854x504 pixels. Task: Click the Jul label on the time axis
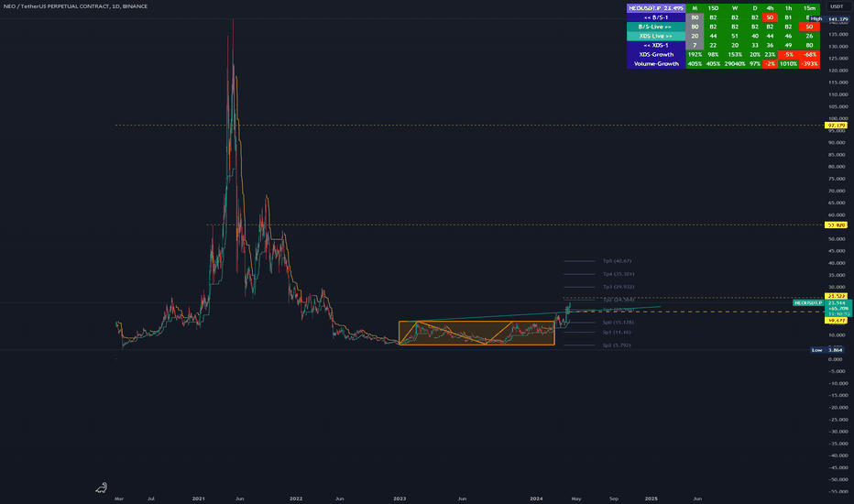(151, 499)
